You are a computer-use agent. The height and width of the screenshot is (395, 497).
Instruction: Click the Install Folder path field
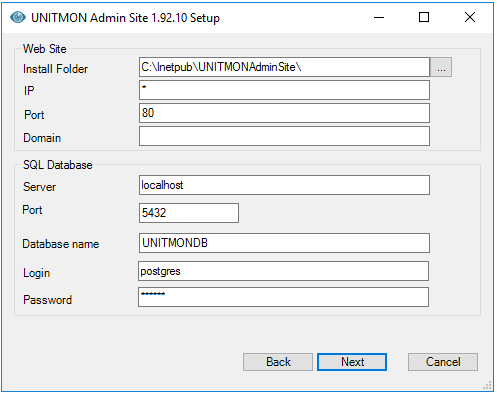click(x=284, y=67)
